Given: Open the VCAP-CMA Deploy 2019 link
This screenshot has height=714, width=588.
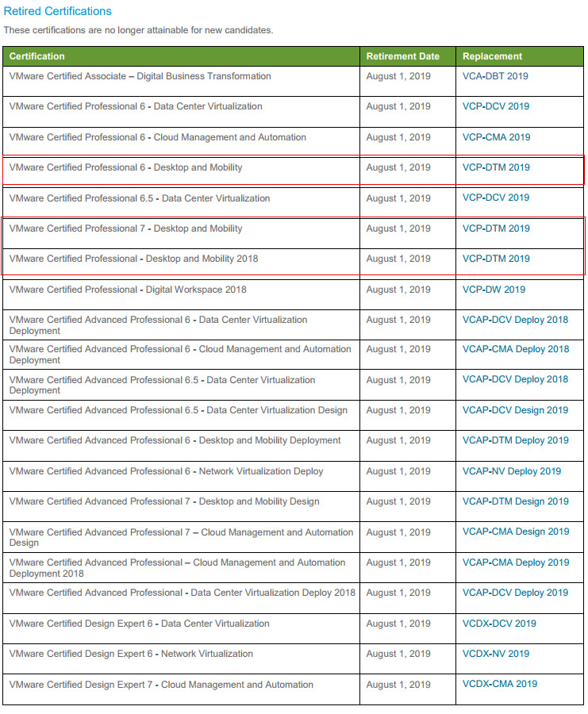Looking at the screenshot, I should (x=516, y=562).
